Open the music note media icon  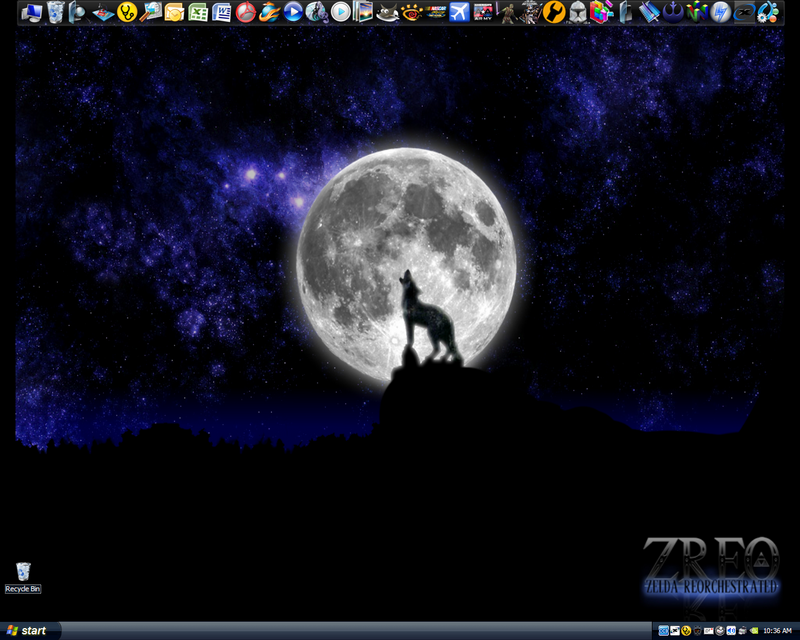pyautogui.click(x=316, y=12)
